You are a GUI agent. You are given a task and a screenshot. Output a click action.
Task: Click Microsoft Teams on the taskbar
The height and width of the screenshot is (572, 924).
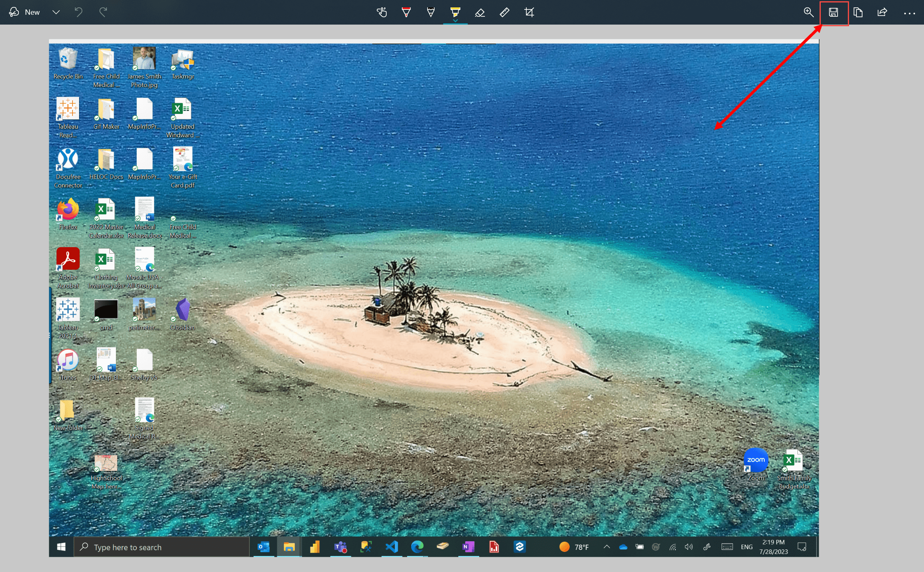pos(340,547)
